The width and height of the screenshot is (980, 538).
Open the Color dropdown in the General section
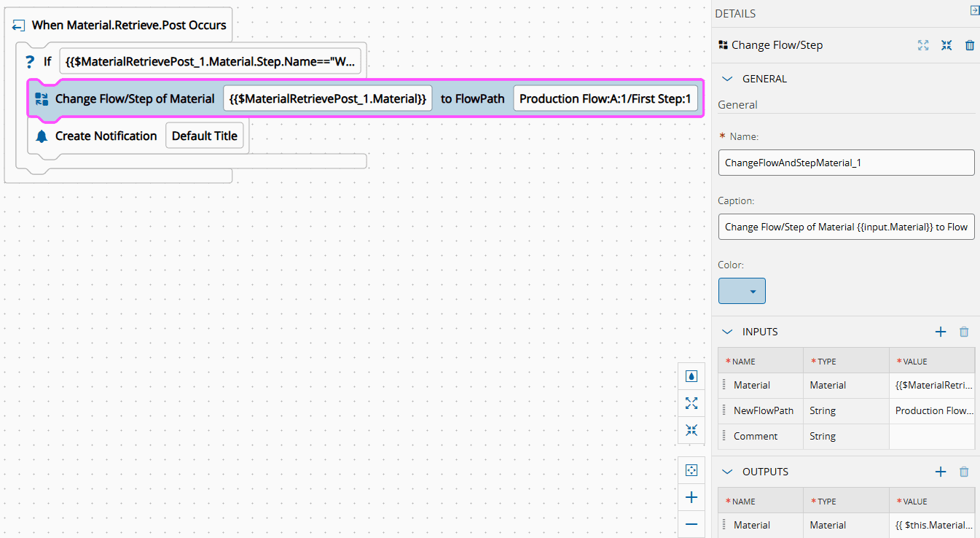[742, 291]
